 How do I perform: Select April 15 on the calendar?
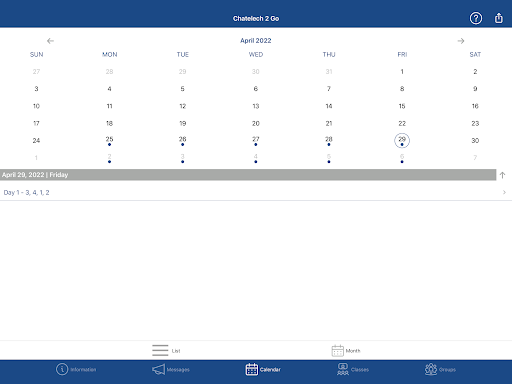(402, 106)
